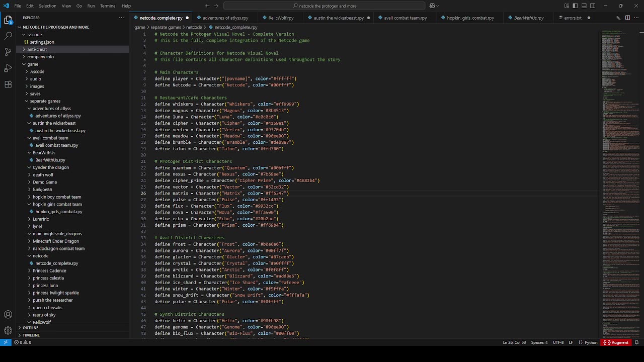Open the Run and Debug view
This screenshot has width=644, height=362.
(8, 68)
